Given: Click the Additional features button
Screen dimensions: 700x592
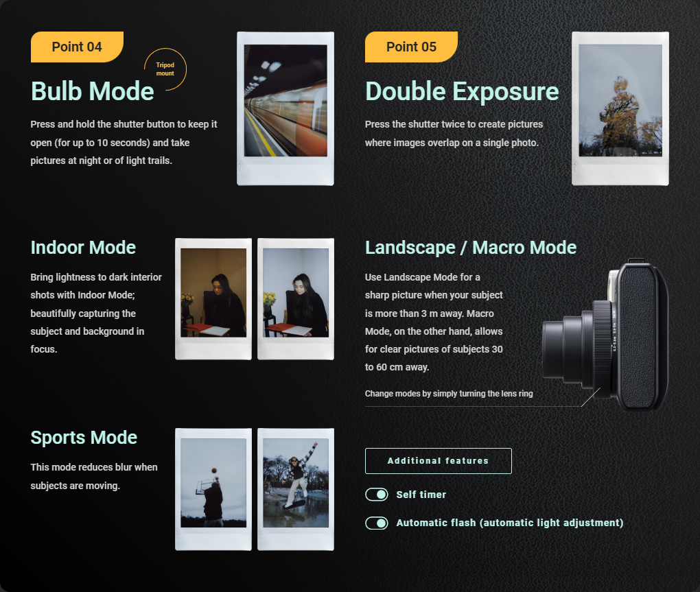Looking at the screenshot, I should pos(438,461).
